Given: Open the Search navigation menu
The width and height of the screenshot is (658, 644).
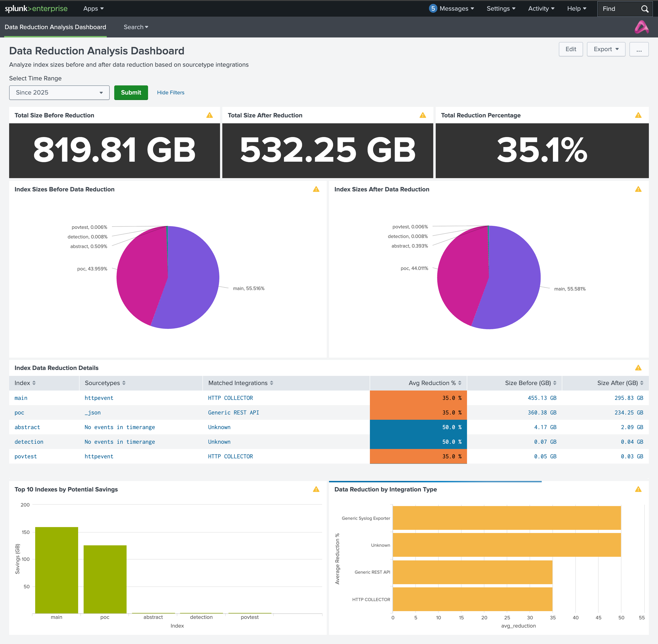Looking at the screenshot, I should pos(136,27).
